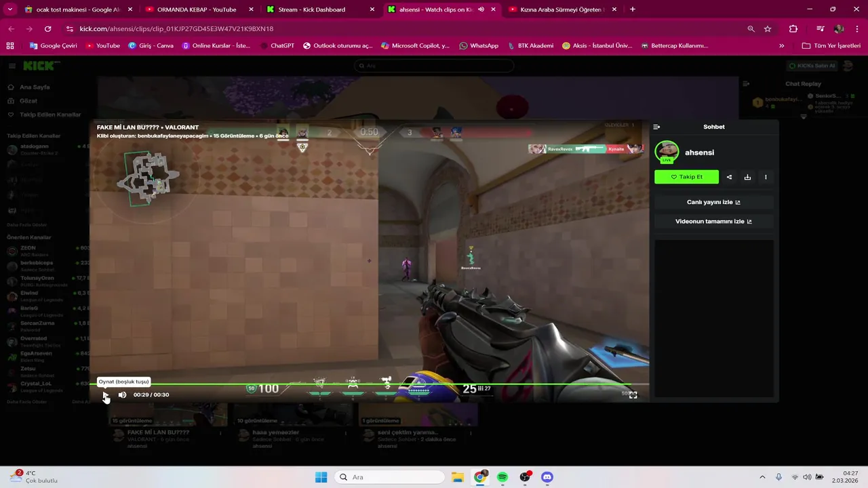
Task: Open Kick sidebar hamburger menu
Action: (12, 66)
